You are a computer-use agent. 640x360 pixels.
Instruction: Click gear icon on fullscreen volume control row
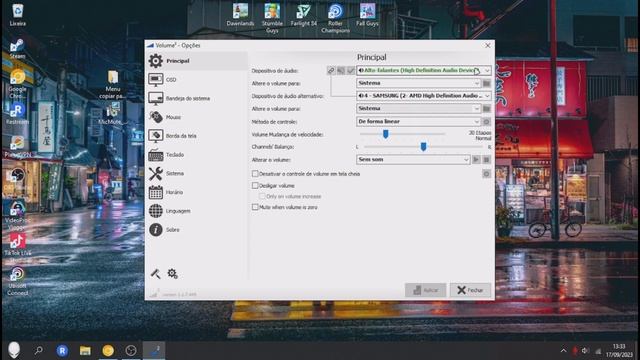point(487,174)
